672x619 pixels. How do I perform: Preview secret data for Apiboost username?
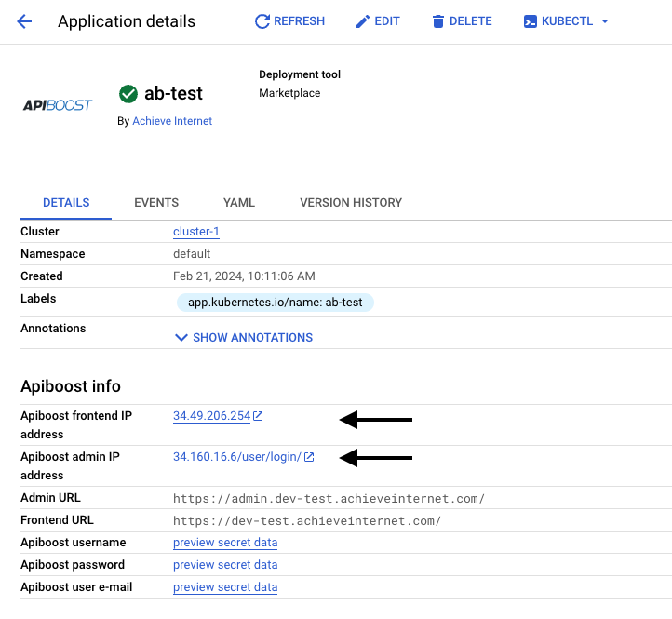pos(225,543)
